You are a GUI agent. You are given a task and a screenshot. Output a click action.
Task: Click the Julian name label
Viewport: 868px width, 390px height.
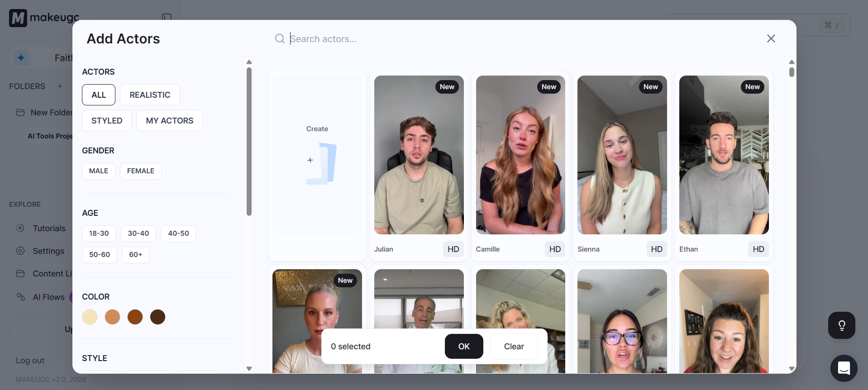(384, 249)
